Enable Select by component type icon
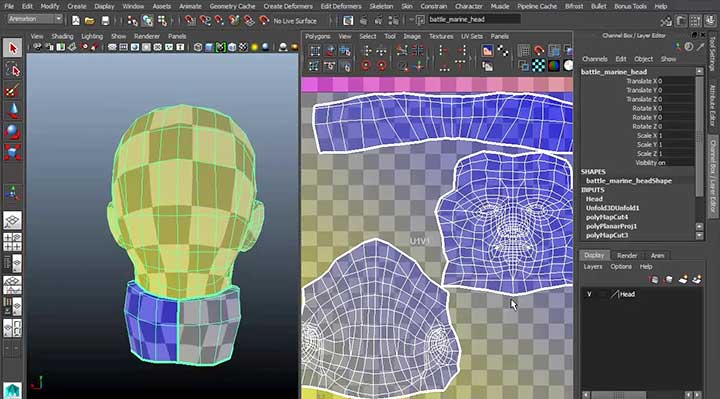Viewport: 720px width, 399px height. point(162,21)
